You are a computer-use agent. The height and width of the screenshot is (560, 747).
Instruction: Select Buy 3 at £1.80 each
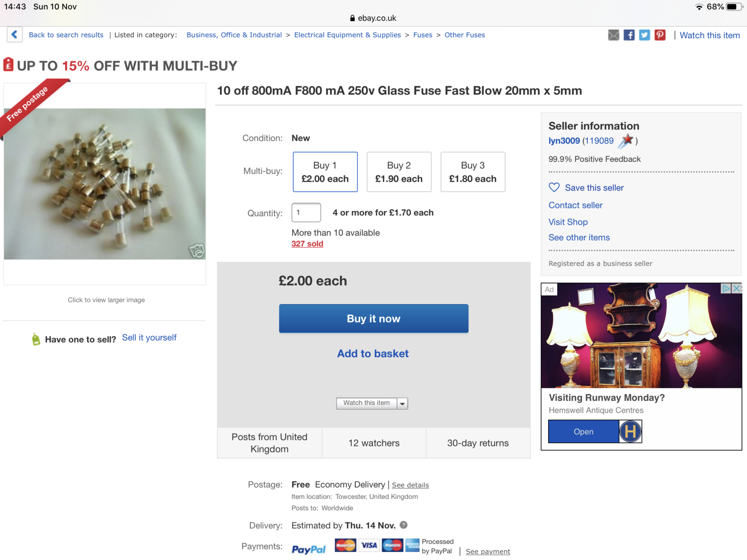pos(472,172)
